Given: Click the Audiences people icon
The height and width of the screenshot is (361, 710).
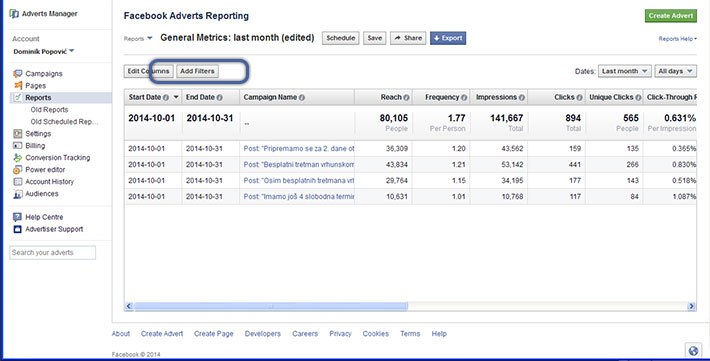Looking at the screenshot, I should click(18, 194).
